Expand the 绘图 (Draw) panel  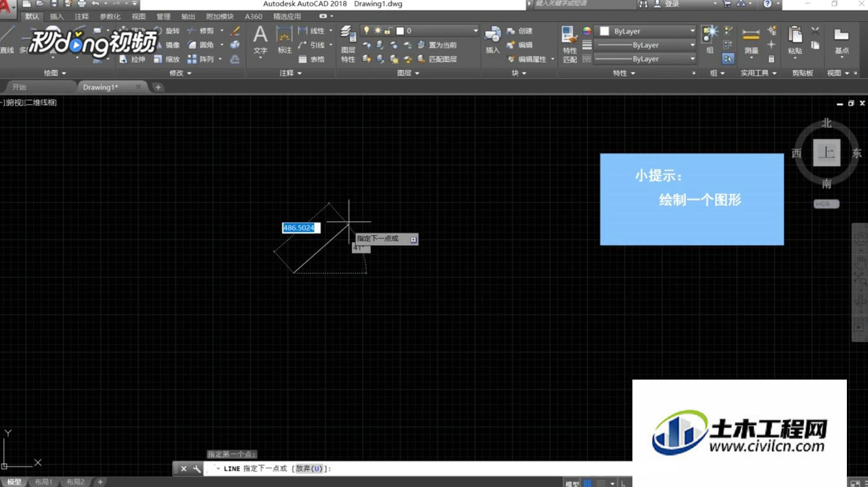[55, 73]
